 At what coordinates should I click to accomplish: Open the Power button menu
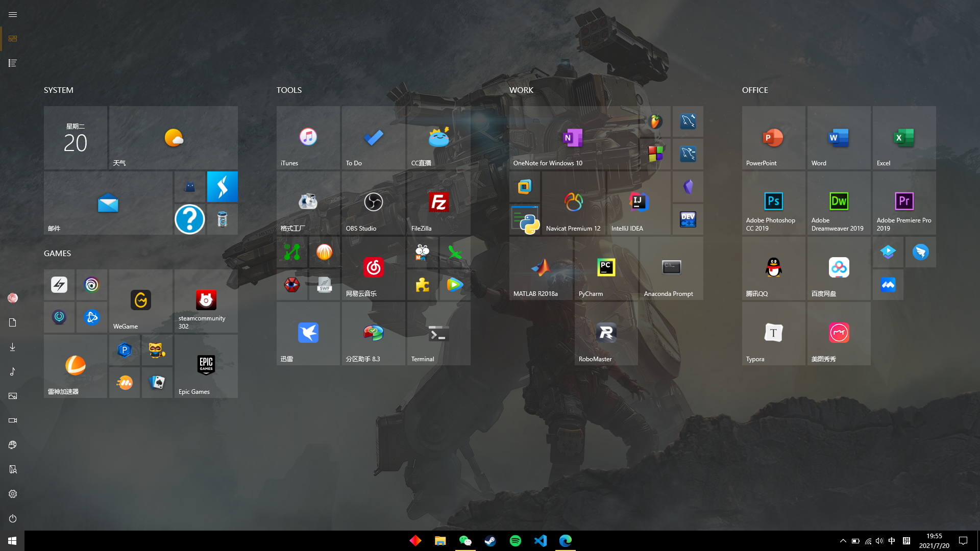click(x=13, y=518)
